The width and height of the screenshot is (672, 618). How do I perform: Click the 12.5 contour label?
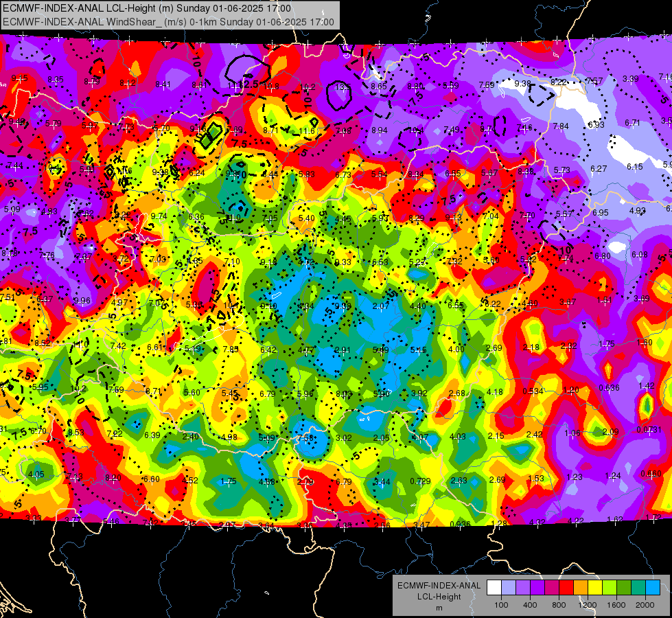tap(249, 84)
